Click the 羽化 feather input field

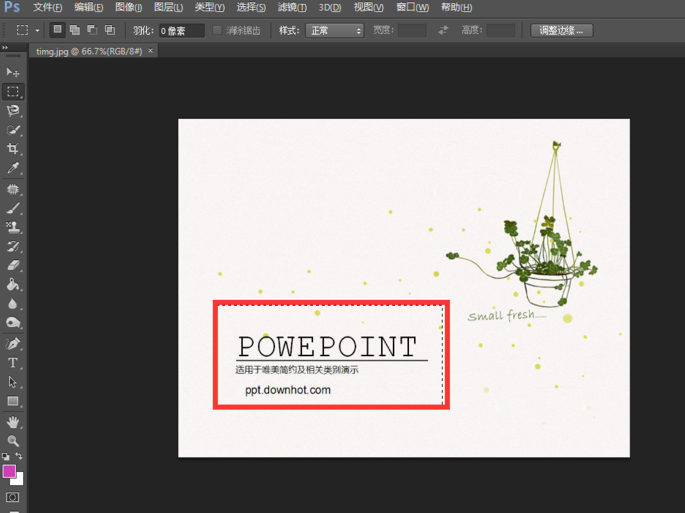(182, 31)
